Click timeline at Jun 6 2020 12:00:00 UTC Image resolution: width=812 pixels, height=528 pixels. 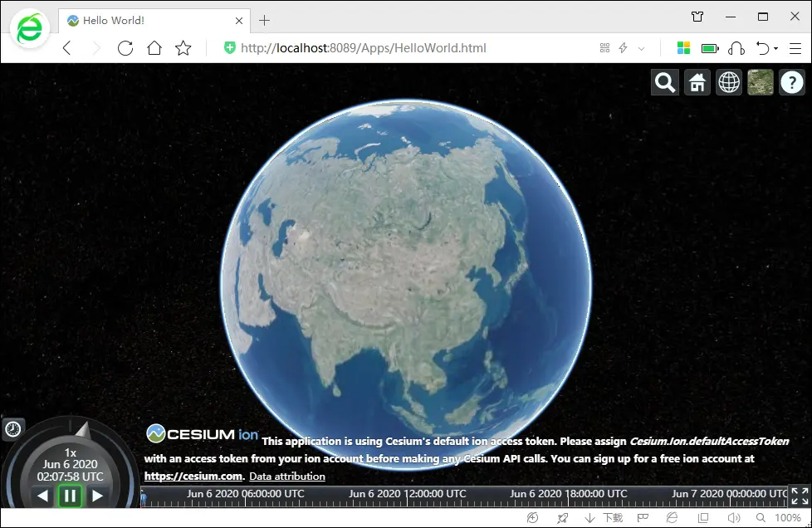coord(405,494)
